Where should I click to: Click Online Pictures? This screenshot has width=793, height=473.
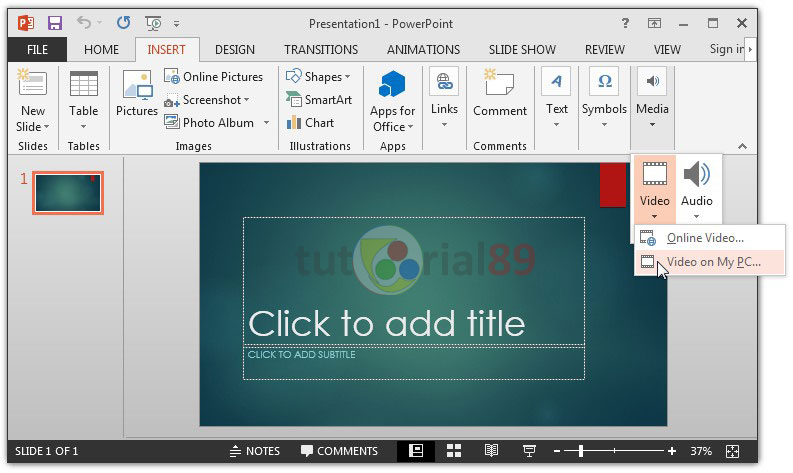click(x=213, y=77)
